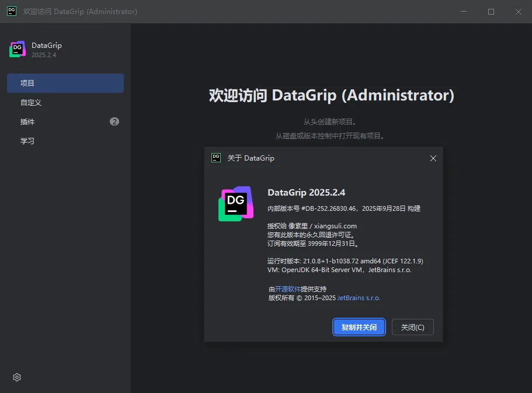Viewport: 532px width, 393px height.
Task: Click the small DG icon in the About dialog title
Action: pos(216,158)
